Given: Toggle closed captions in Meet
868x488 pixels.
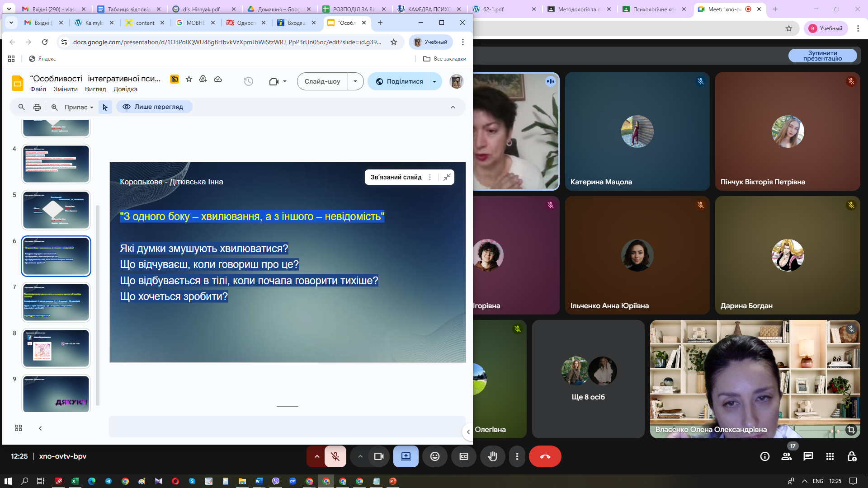Looking at the screenshot, I should pyautogui.click(x=464, y=456).
